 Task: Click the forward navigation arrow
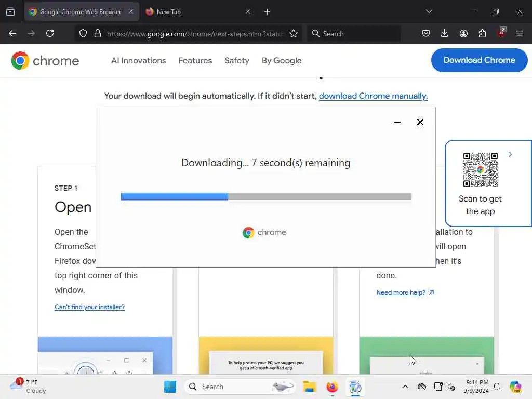(31, 33)
